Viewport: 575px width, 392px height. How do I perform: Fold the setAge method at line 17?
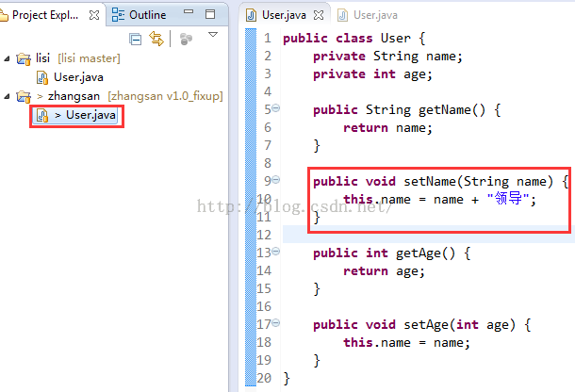click(276, 322)
